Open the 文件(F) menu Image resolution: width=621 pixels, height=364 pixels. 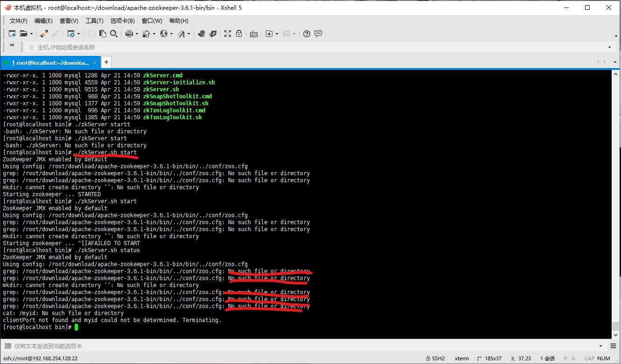pos(19,21)
